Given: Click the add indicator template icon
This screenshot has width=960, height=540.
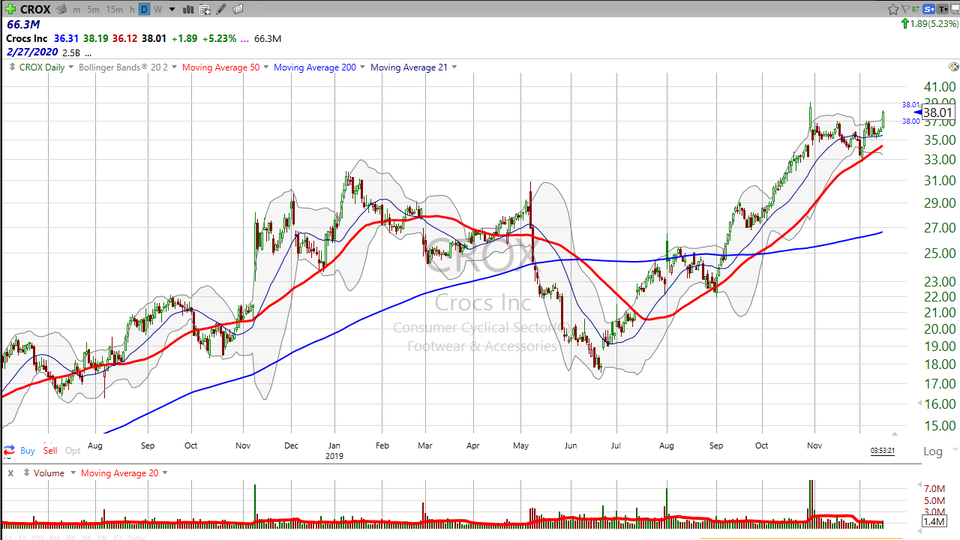Looking at the screenshot, I should (204, 9).
